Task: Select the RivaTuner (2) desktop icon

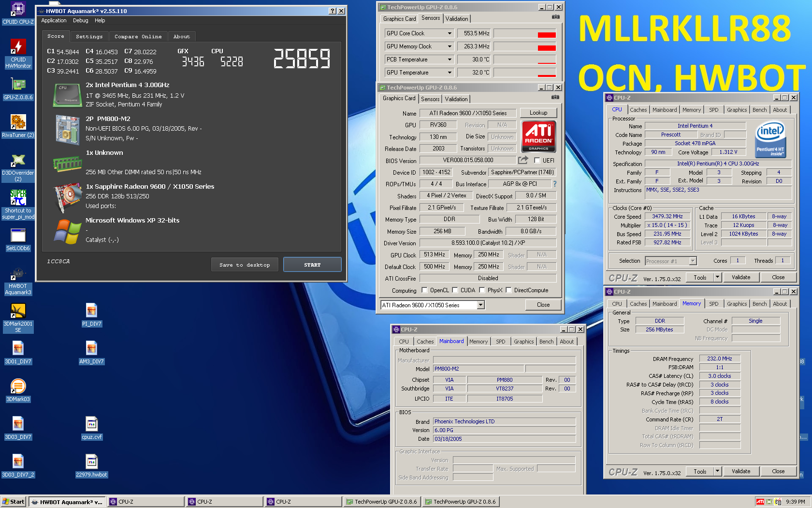Action: click(18, 126)
